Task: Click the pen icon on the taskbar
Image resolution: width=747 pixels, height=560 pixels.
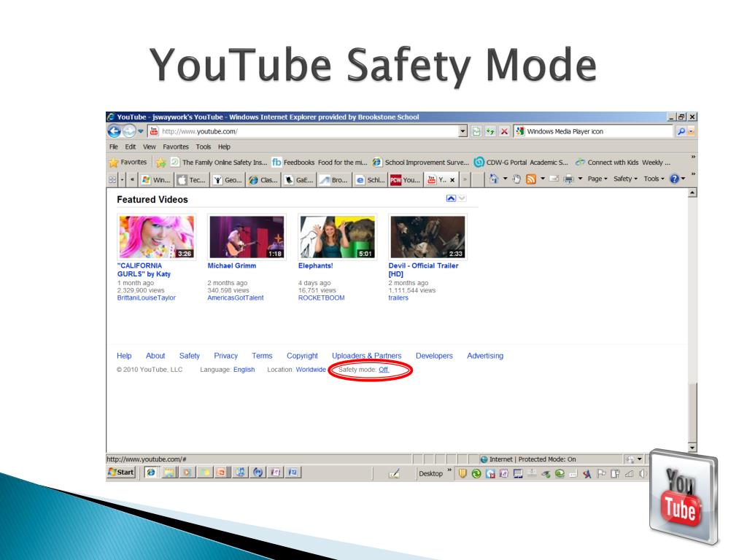Action: pos(394,472)
